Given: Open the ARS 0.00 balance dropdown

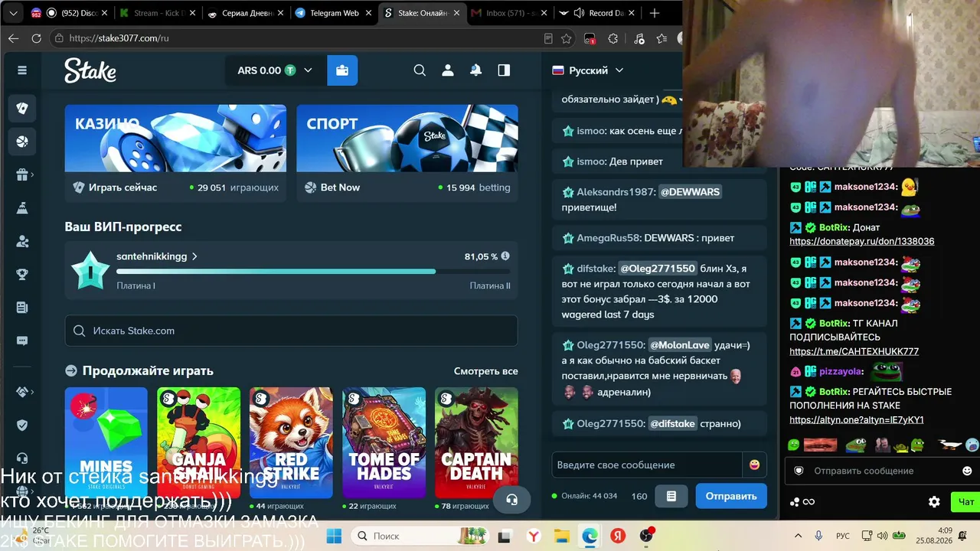Looking at the screenshot, I should coord(274,70).
